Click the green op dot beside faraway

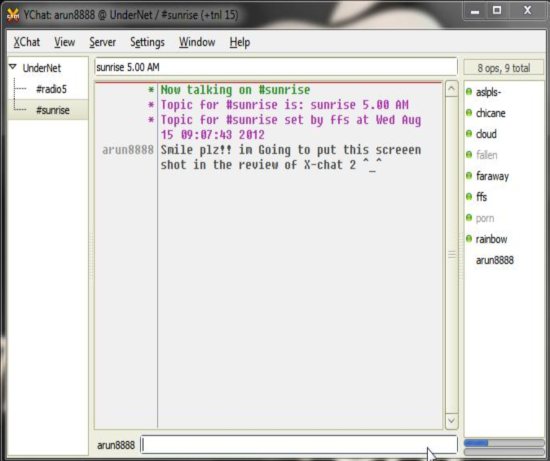click(x=469, y=175)
